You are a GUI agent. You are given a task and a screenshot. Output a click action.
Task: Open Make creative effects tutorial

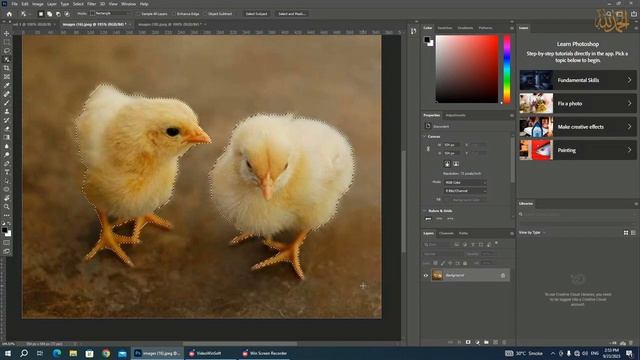pyautogui.click(x=578, y=127)
